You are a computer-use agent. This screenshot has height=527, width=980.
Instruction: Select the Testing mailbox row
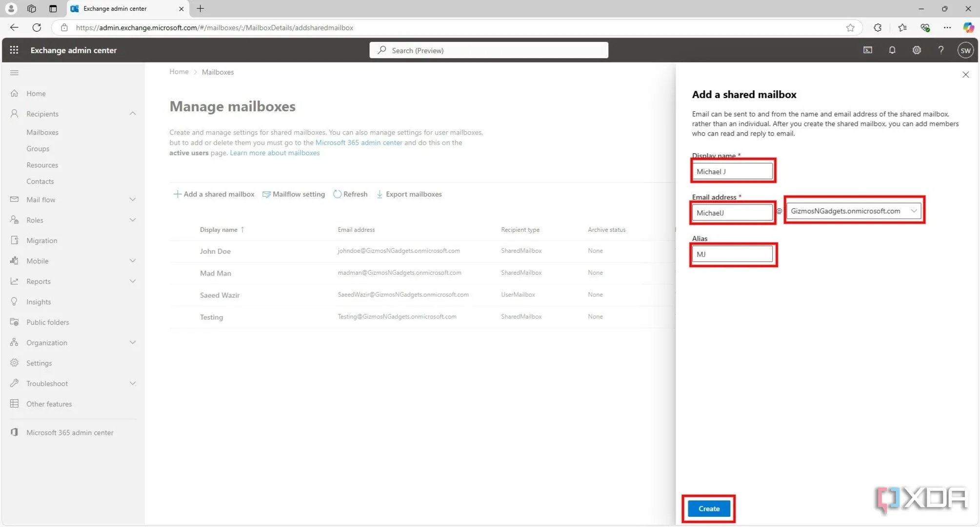point(422,317)
